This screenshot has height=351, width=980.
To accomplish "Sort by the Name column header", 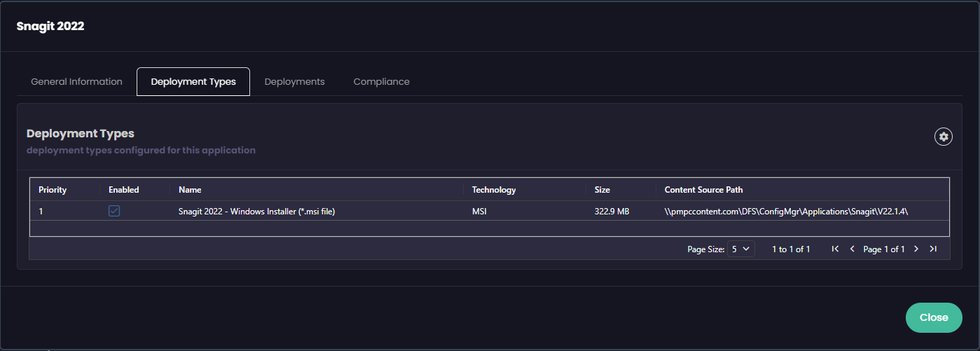I will click(190, 190).
